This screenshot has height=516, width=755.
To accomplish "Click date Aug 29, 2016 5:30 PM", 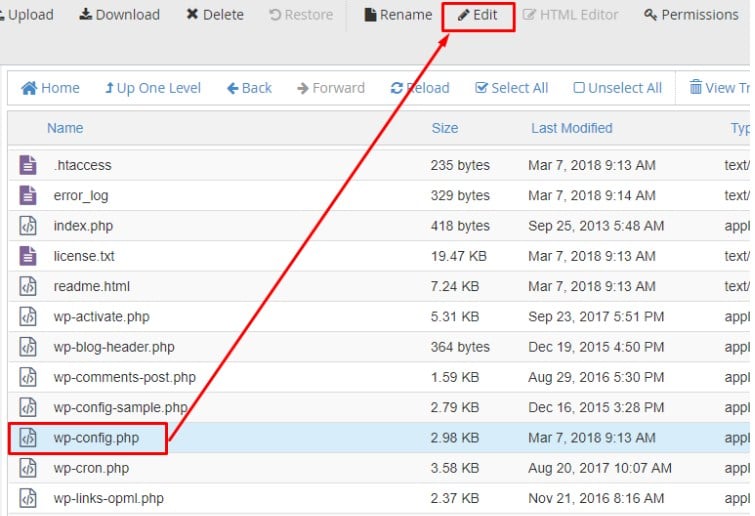I will tap(596, 377).
